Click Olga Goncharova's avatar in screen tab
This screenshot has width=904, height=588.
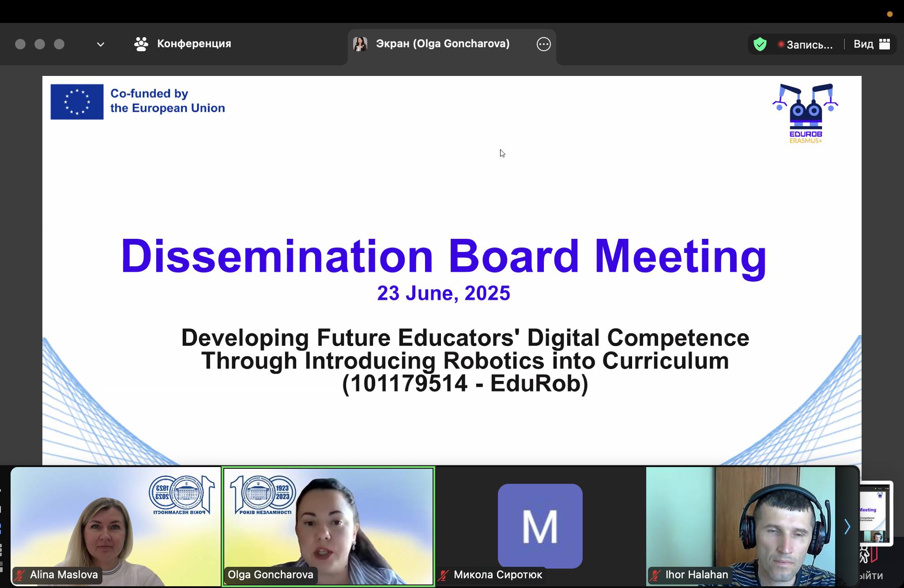360,44
